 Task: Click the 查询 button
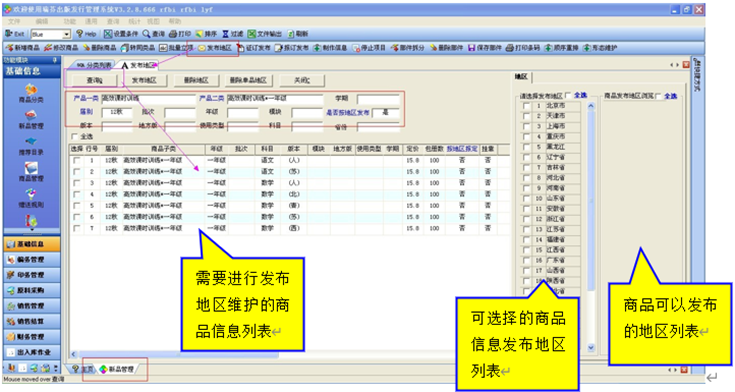click(x=94, y=81)
